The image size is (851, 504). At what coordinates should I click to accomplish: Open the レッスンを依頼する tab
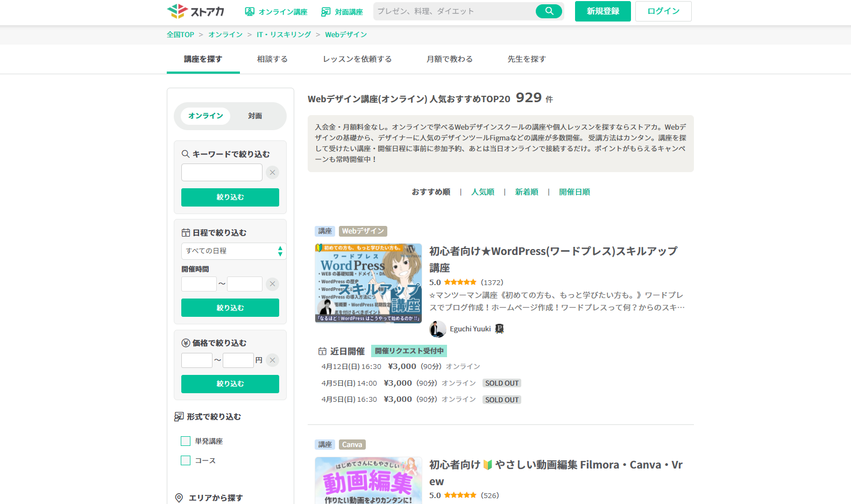(x=357, y=59)
